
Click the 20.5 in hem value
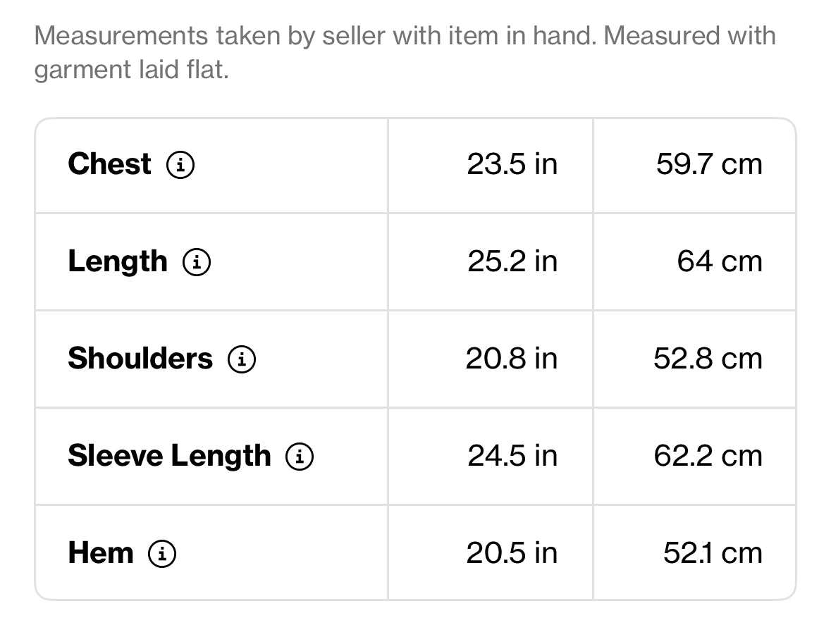point(511,553)
